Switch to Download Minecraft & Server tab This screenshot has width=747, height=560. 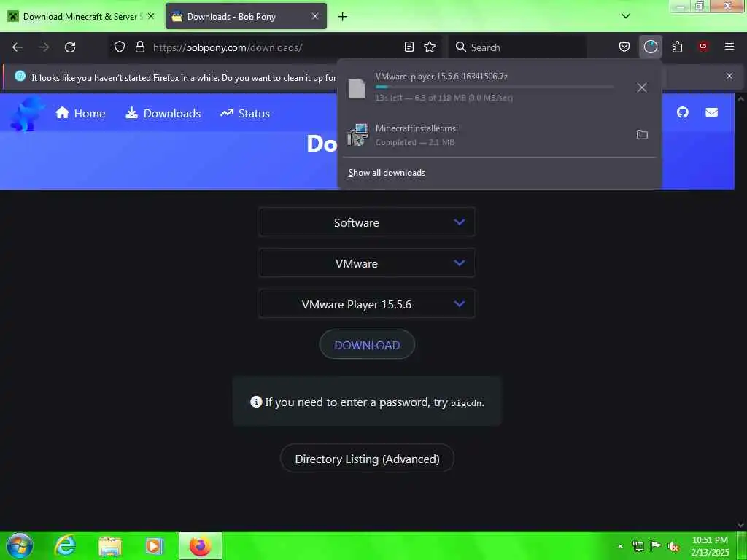click(x=81, y=16)
